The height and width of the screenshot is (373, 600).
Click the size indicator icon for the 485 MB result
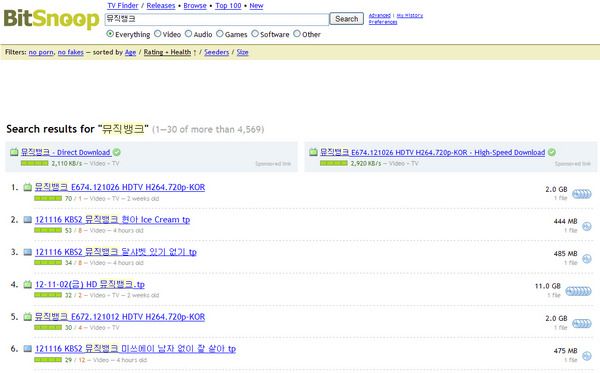pyautogui.click(x=587, y=259)
